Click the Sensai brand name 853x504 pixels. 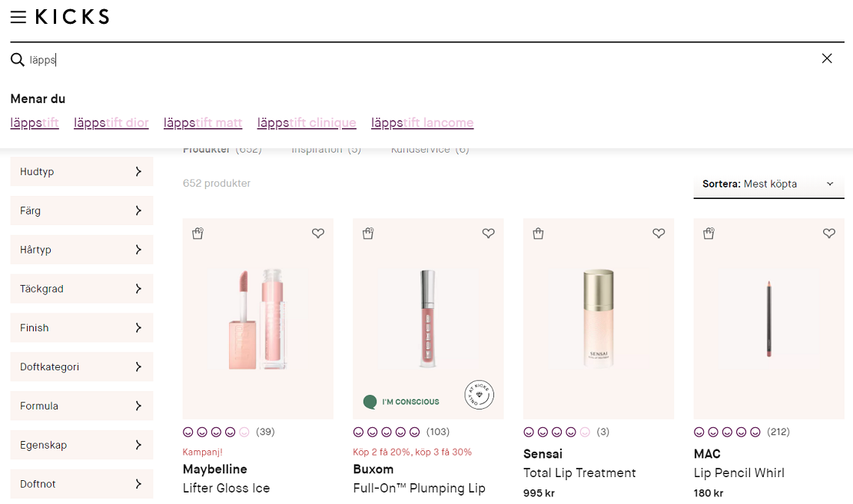coord(543,454)
